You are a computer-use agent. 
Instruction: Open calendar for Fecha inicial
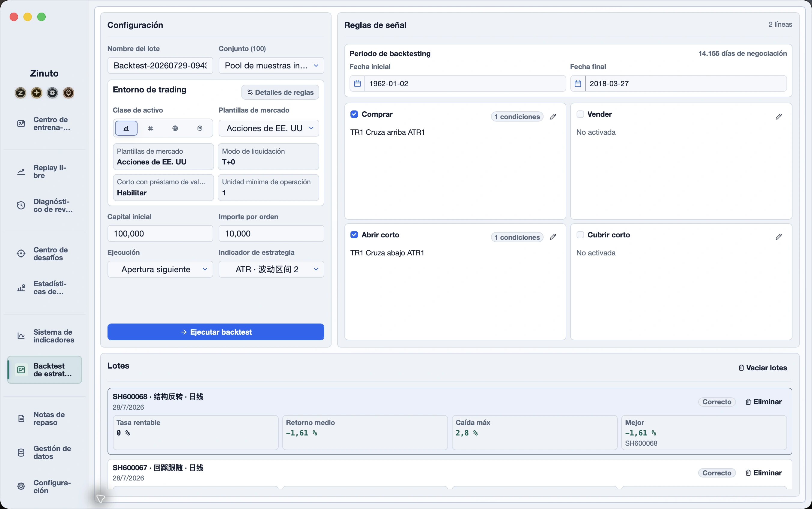click(357, 83)
